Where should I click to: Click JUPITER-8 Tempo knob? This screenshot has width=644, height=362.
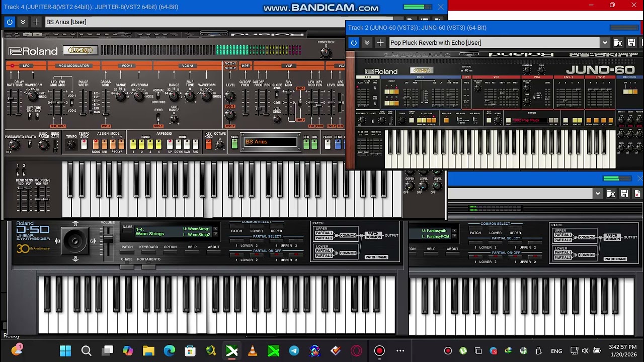point(71,145)
